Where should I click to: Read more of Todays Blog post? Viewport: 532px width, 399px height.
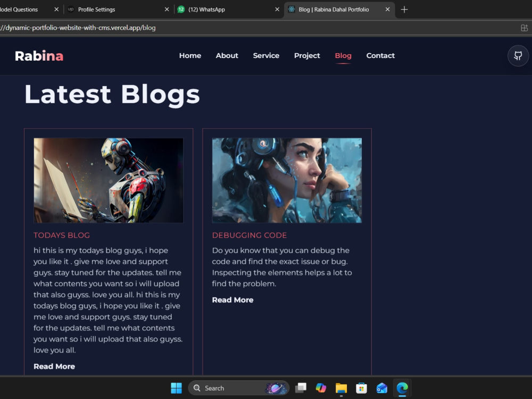point(54,367)
